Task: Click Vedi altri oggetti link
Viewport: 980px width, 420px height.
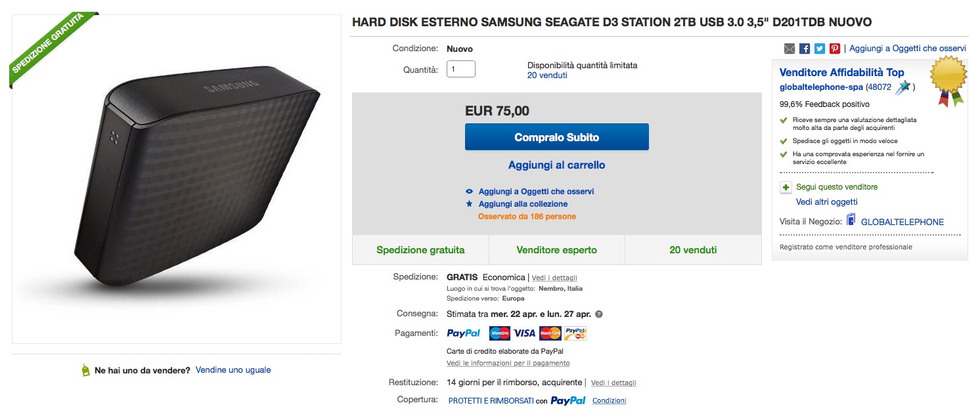Action: pos(826,202)
